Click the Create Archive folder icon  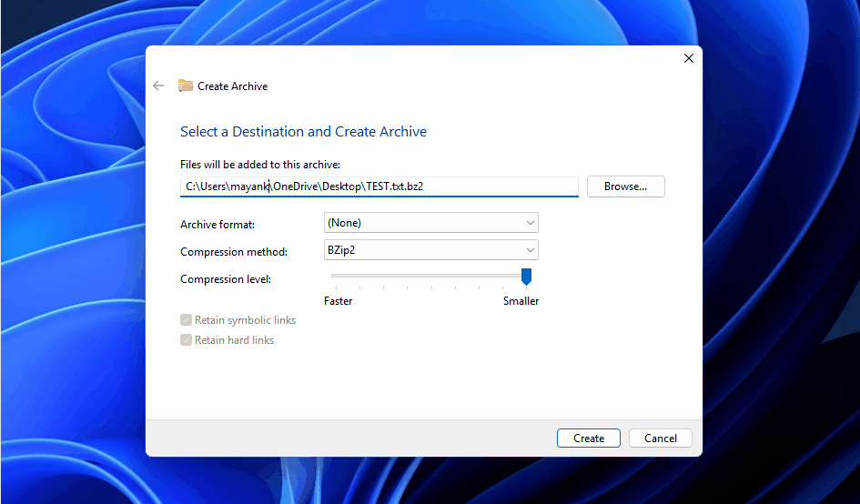pos(186,86)
